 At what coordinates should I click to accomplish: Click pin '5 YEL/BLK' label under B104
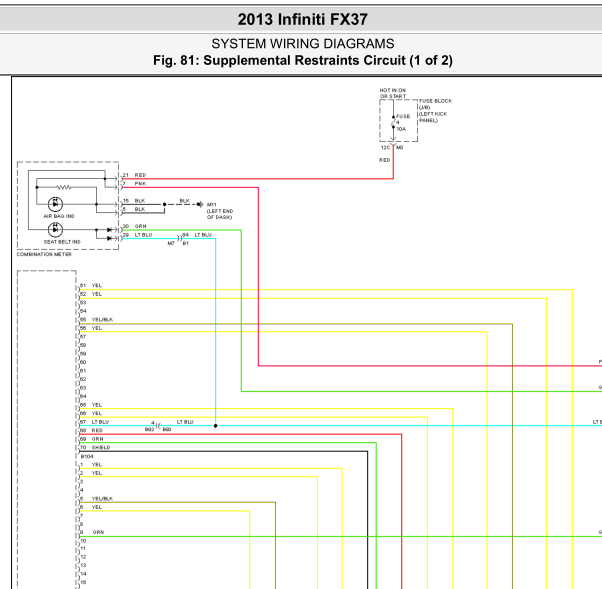tap(96, 499)
